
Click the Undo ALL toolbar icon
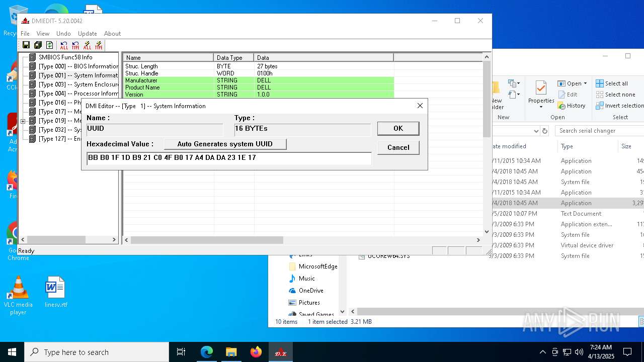pyautogui.click(x=63, y=45)
